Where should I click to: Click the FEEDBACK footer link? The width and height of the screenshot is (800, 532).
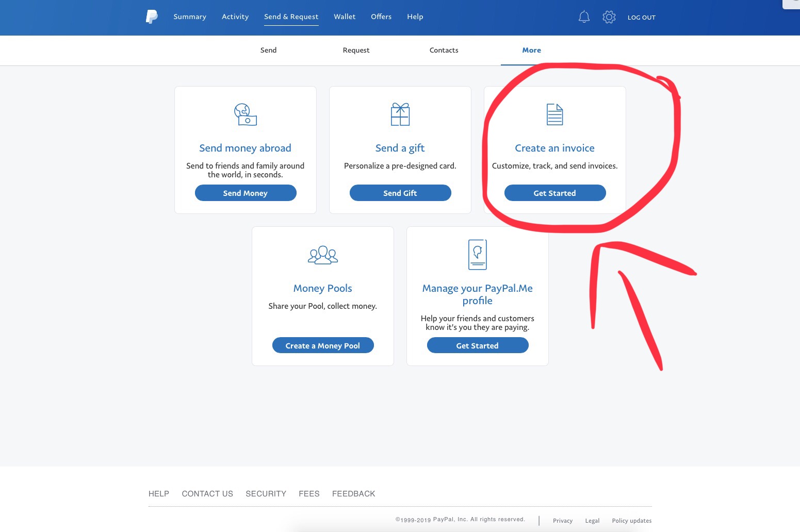coord(354,494)
